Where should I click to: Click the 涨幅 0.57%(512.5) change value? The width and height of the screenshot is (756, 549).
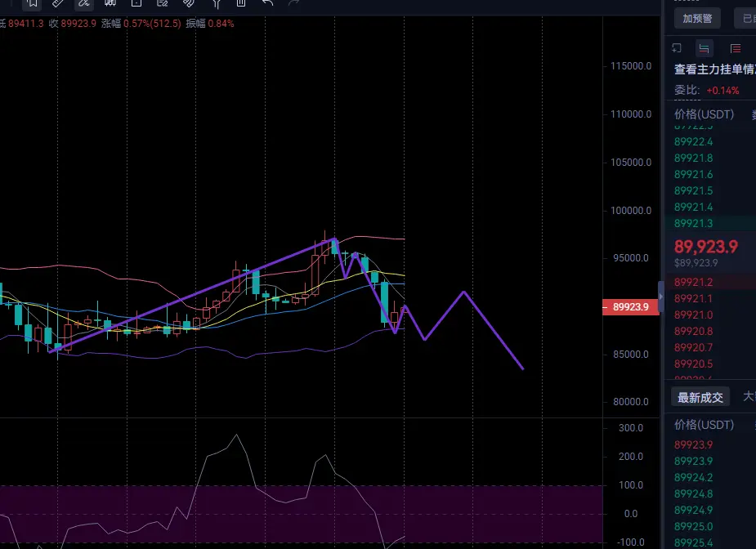pos(141,24)
